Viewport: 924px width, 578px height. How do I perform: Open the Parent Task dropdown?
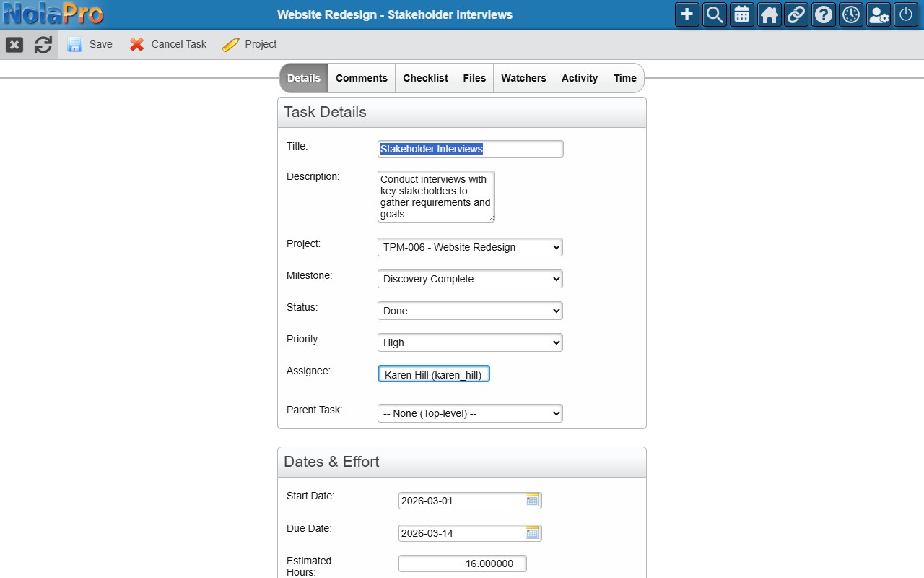[470, 413]
